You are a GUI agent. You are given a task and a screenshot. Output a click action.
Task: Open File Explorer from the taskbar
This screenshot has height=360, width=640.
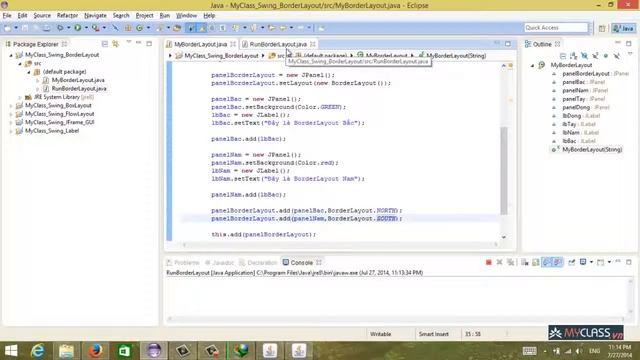point(66,351)
